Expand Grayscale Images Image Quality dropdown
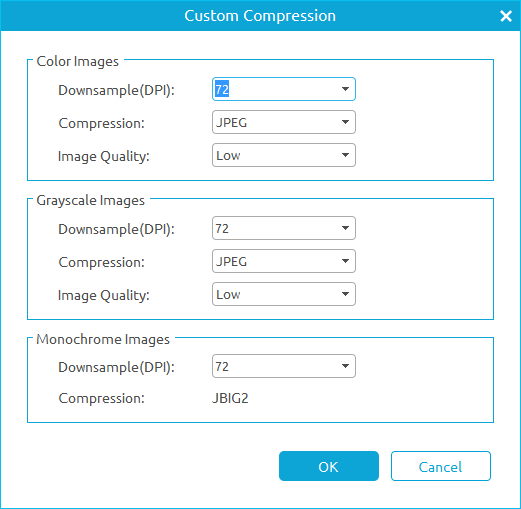 pyautogui.click(x=284, y=294)
